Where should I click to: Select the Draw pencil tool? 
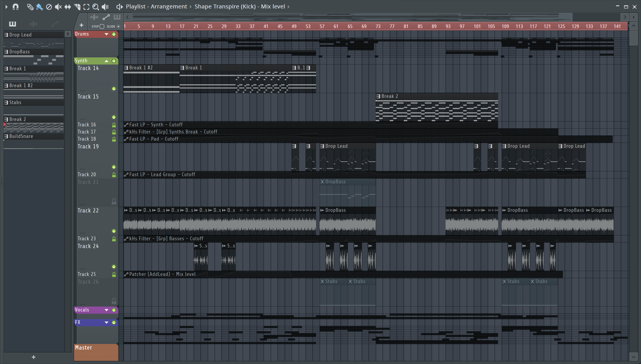[x=30, y=7]
